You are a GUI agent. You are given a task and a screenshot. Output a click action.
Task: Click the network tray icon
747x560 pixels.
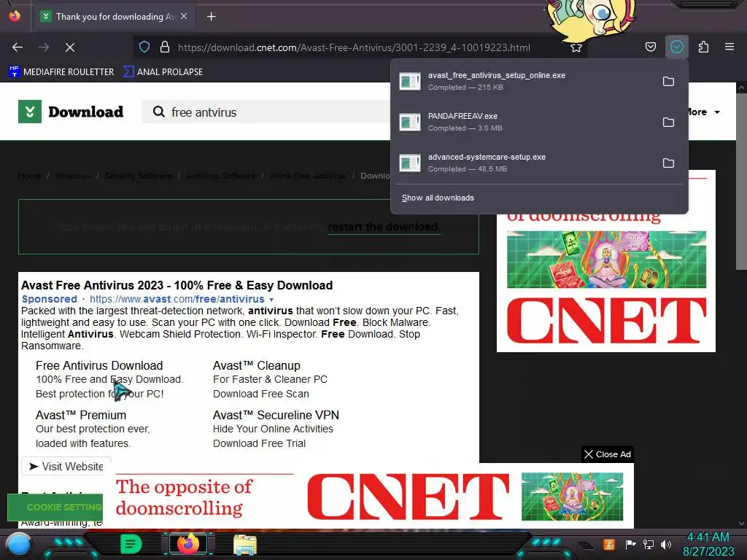pos(648,544)
